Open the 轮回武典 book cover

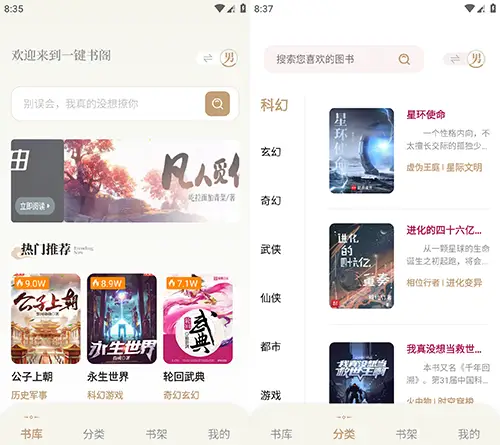[x=198, y=319]
